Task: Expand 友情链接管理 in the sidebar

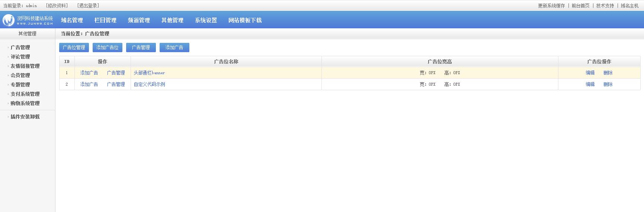Action: [x=25, y=66]
